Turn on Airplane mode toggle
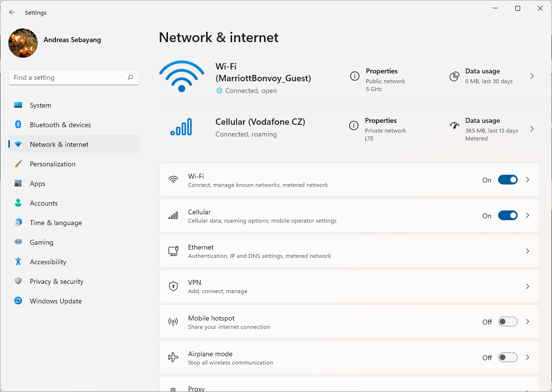Viewport: 552px width, 392px height. tap(507, 358)
